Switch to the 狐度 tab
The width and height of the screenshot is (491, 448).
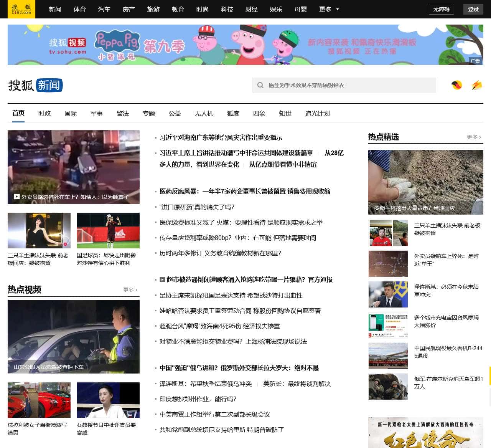(x=233, y=113)
